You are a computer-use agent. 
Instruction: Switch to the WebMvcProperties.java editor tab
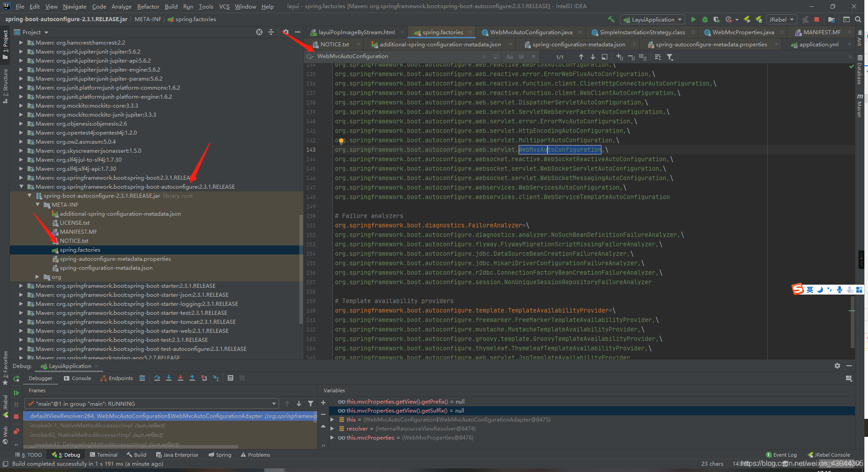click(x=742, y=32)
